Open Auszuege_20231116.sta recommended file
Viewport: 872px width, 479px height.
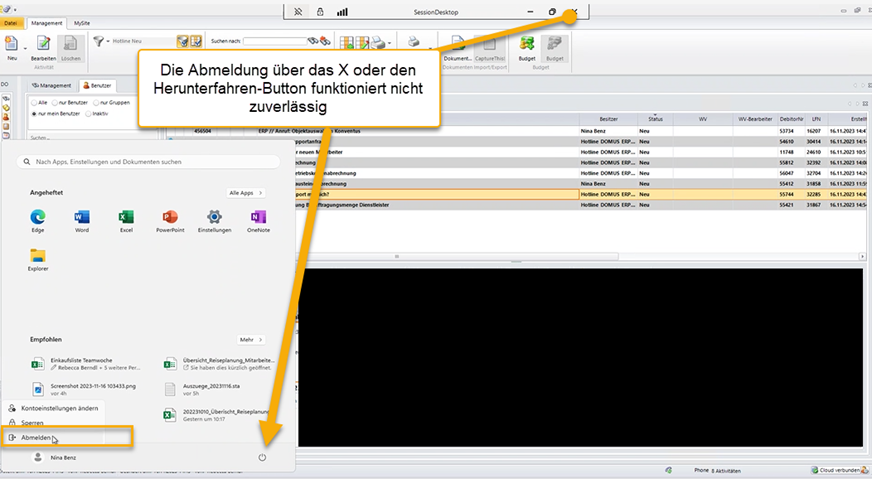pyautogui.click(x=203, y=389)
